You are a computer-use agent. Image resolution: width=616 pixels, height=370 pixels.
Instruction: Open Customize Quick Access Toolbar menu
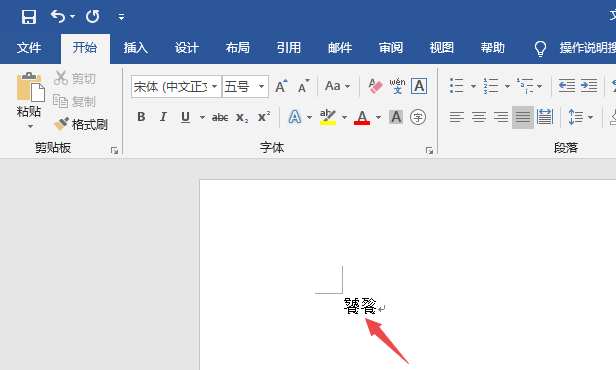tap(121, 17)
